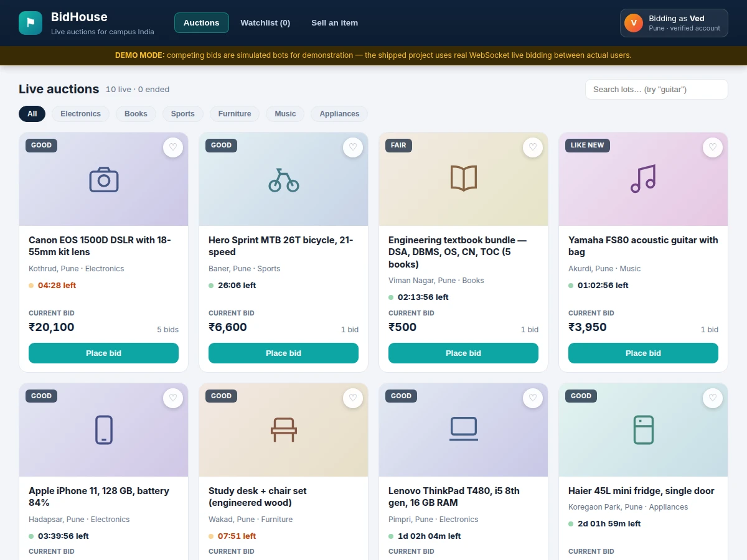Viewport: 747px width, 560px height.
Task: Toggle watchlist heart on Hero Sprint bicycle
Action: point(353,147)
